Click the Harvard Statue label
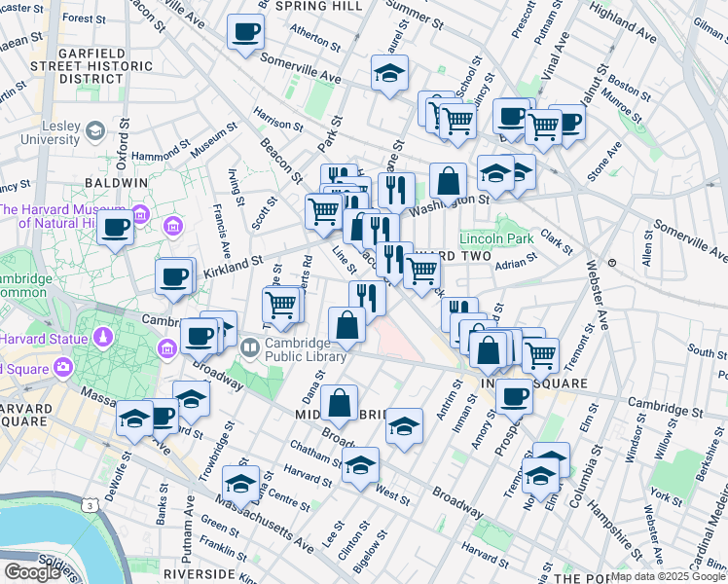This screenshot has width=728, height=584. coord(44,339)
